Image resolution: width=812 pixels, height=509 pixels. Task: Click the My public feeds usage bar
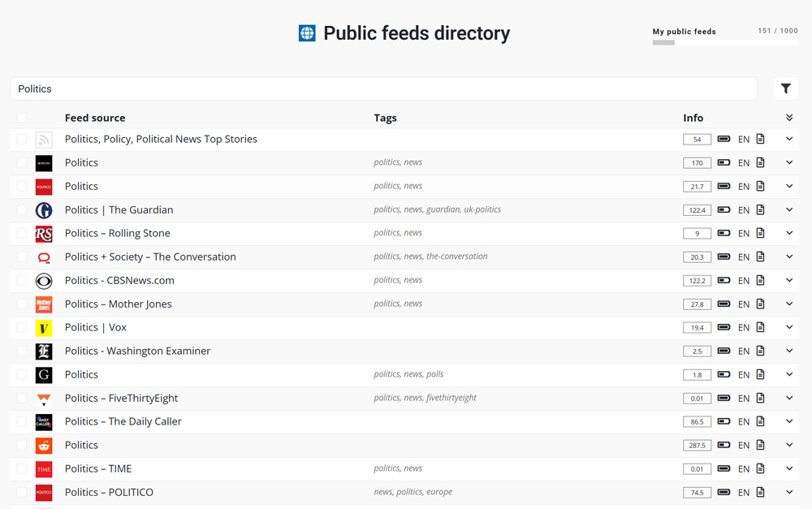[x=724, y=42]
